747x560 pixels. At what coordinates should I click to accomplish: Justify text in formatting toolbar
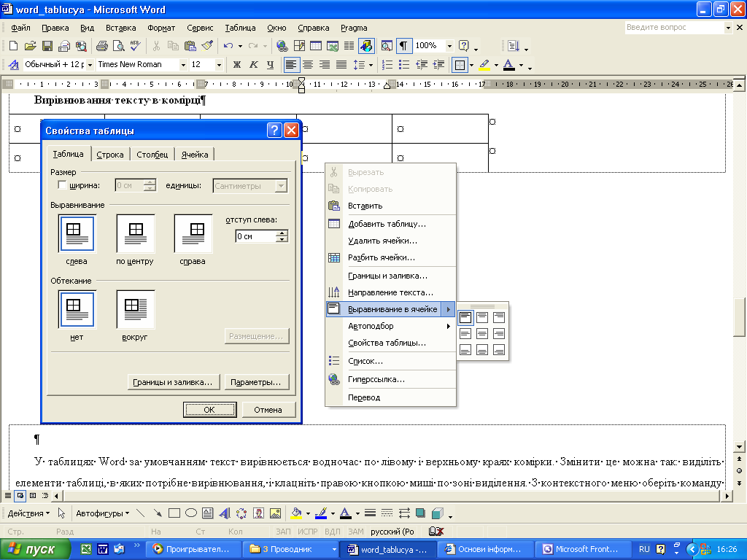pos(341,64)
